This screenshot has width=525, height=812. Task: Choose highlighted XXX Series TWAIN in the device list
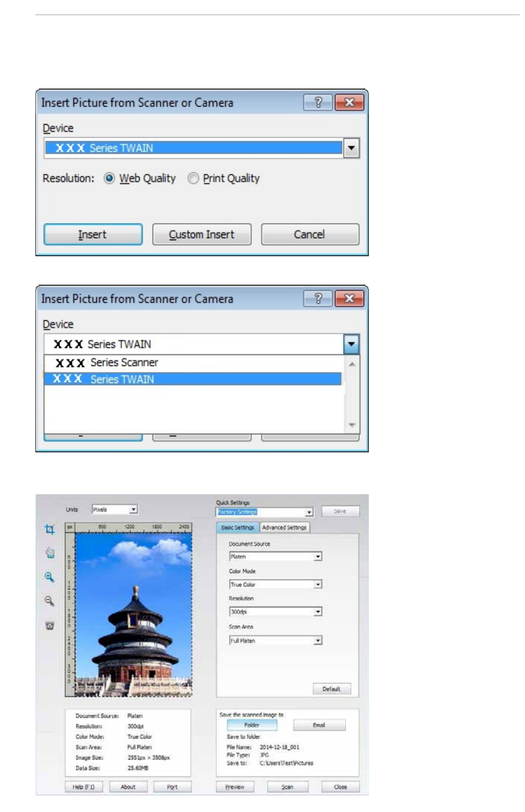click(x=193, y=379)
